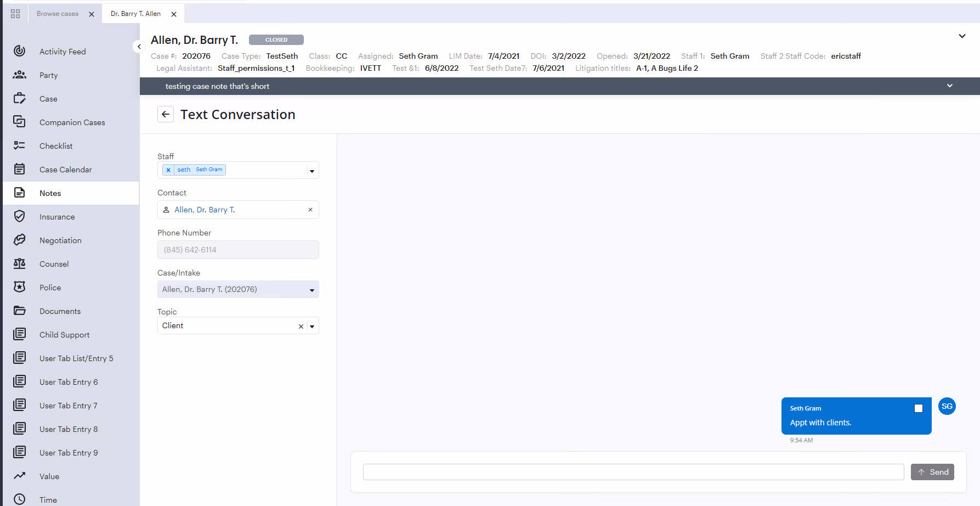Screen dimensions: 980x506
Task: Expand the case header details chevron
Action: pyautogui.click(x=962, y=36)
